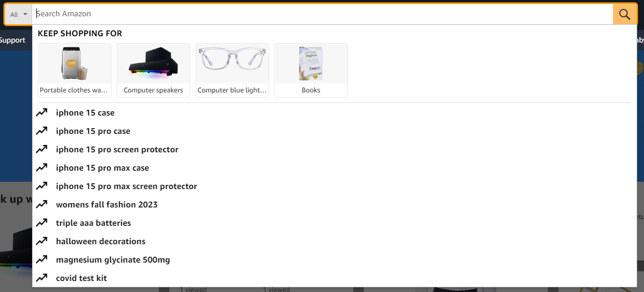
Task: Focus the Search Amazon input field
Action: pos(322,14)
